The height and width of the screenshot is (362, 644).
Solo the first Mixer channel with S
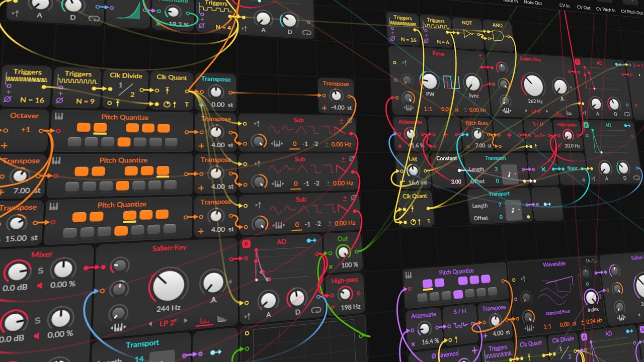click(40, 271)
